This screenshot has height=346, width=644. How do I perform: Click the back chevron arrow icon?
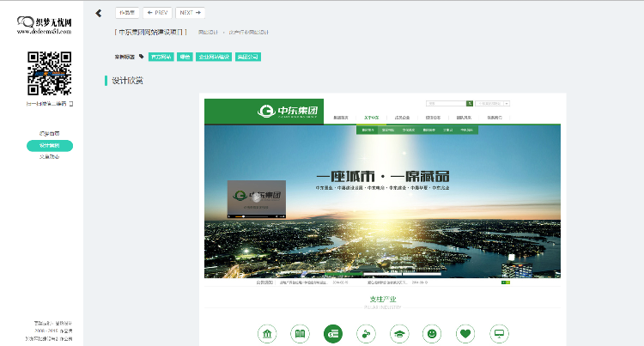coord(99,13)
